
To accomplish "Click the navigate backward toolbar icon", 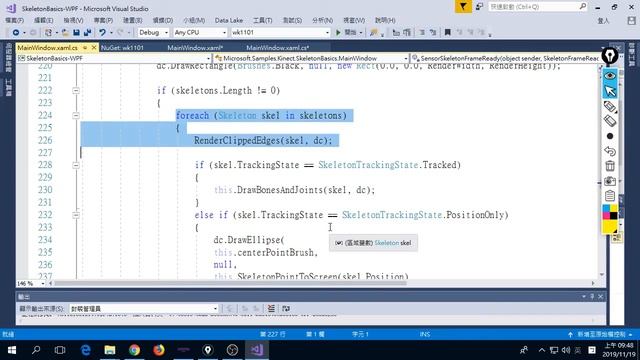I will click(16, 32).
